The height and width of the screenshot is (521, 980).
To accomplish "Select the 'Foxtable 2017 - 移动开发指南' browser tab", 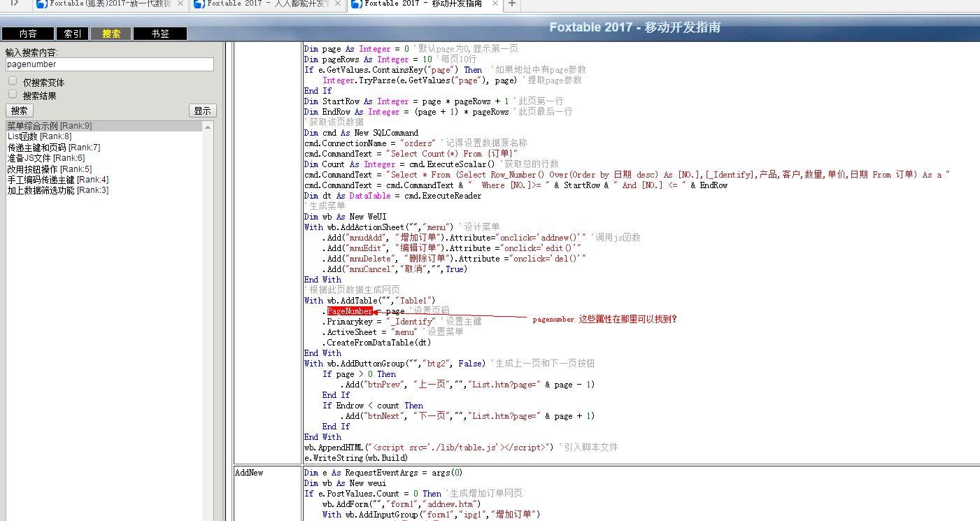I will point(425,4).
